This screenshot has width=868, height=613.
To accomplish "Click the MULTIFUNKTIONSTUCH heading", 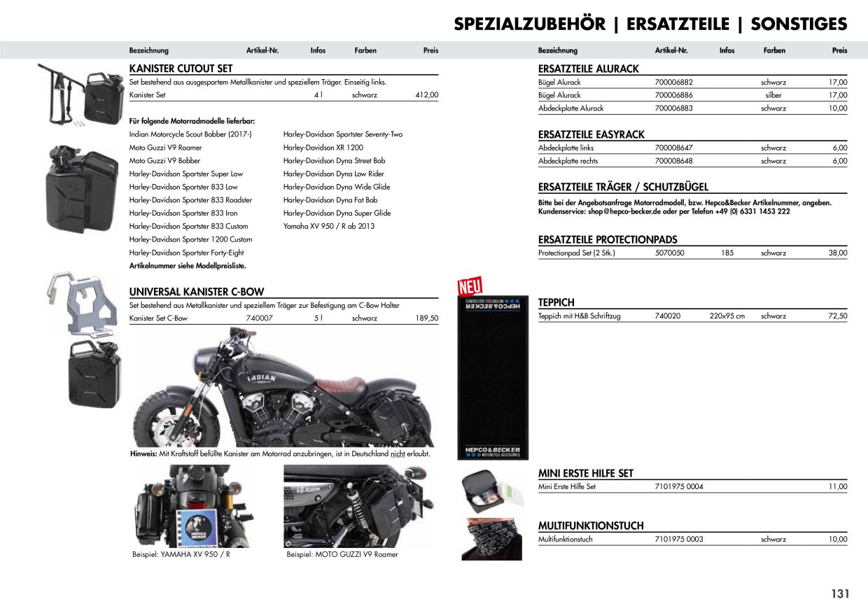I will 591,526.
